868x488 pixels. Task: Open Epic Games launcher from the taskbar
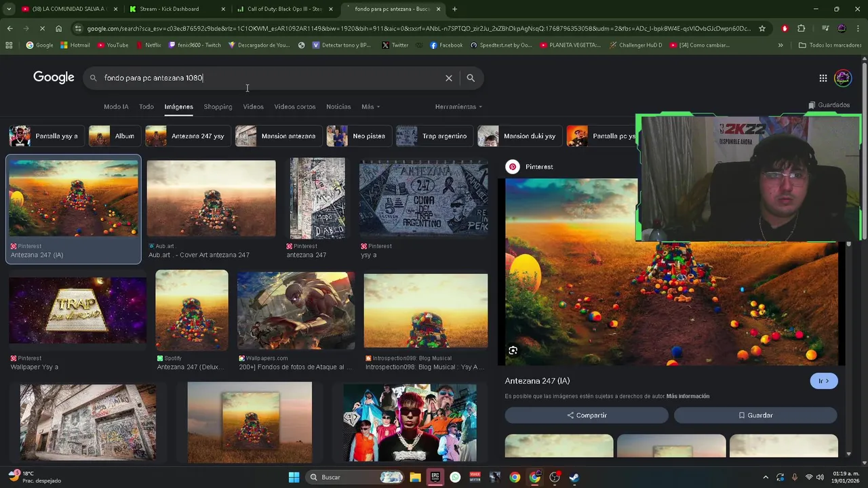pyautogui.click(x=435, y=477)
